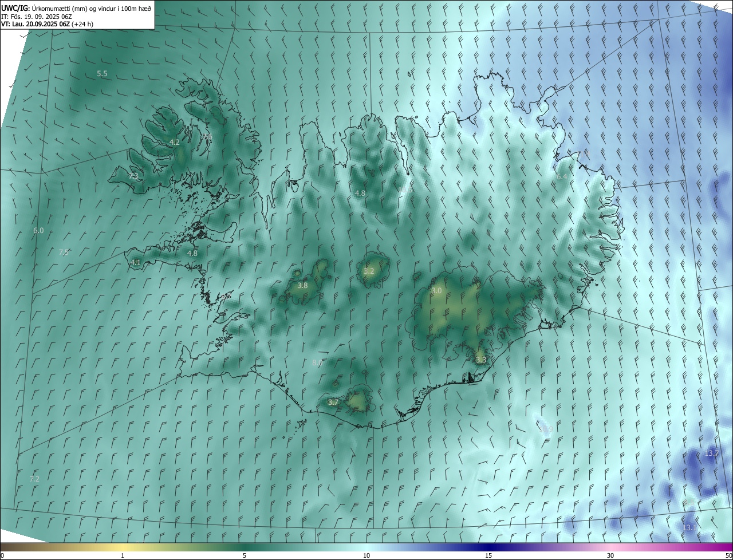Click the 7.2 value label
Image resolution: width=733 pixels, height=560 pixels.
click(x=34, y=479)
